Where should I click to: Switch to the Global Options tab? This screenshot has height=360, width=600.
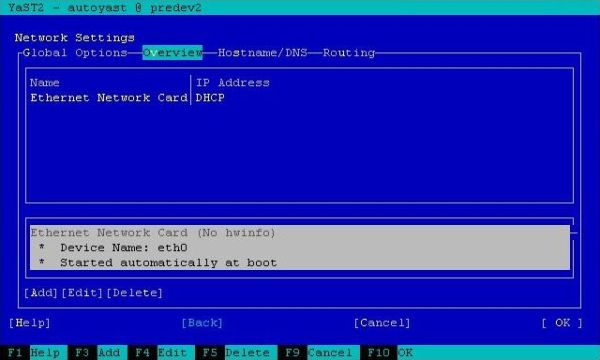pyautogui.click(x=75, y=53)
